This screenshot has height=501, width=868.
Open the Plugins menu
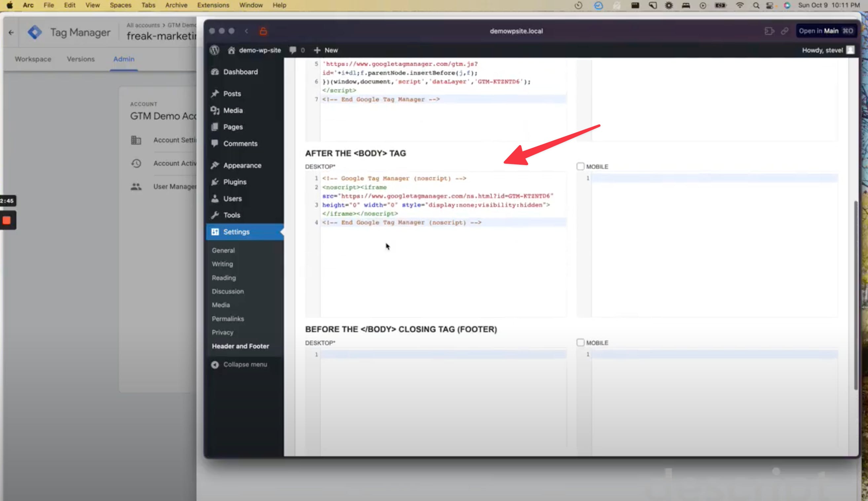(235, 182)
